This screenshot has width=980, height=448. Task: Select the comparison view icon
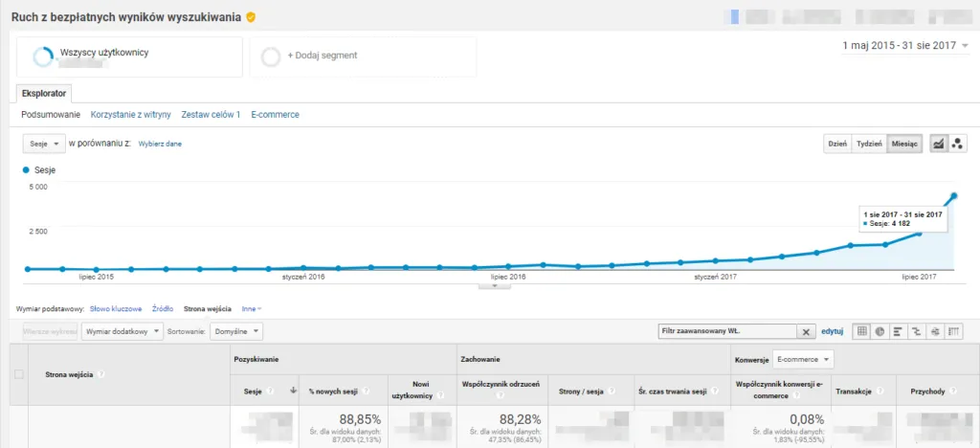(x=916, y=331)
